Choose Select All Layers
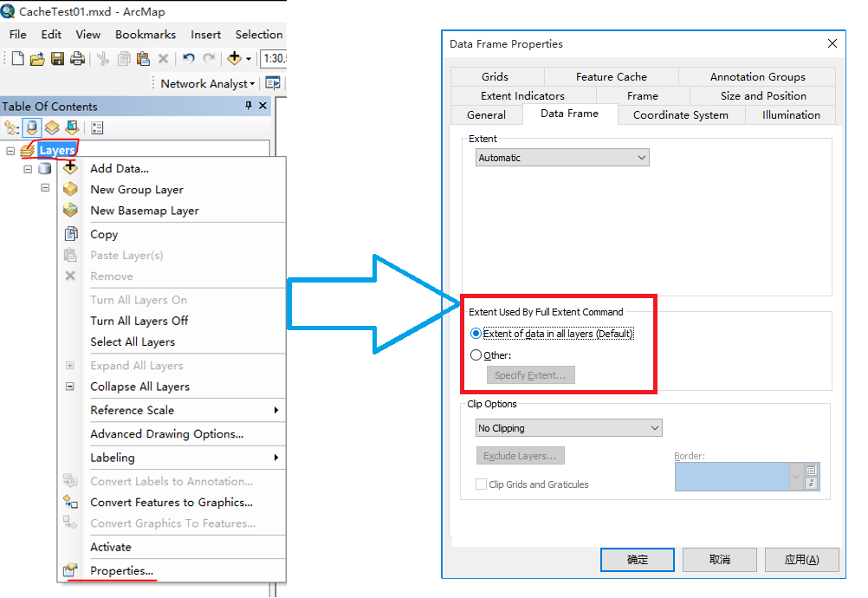 (x=172, y=341)
